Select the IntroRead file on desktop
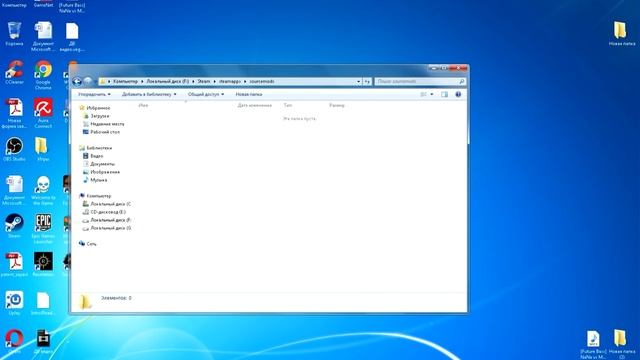640x360 pixels. coord(43,303)
